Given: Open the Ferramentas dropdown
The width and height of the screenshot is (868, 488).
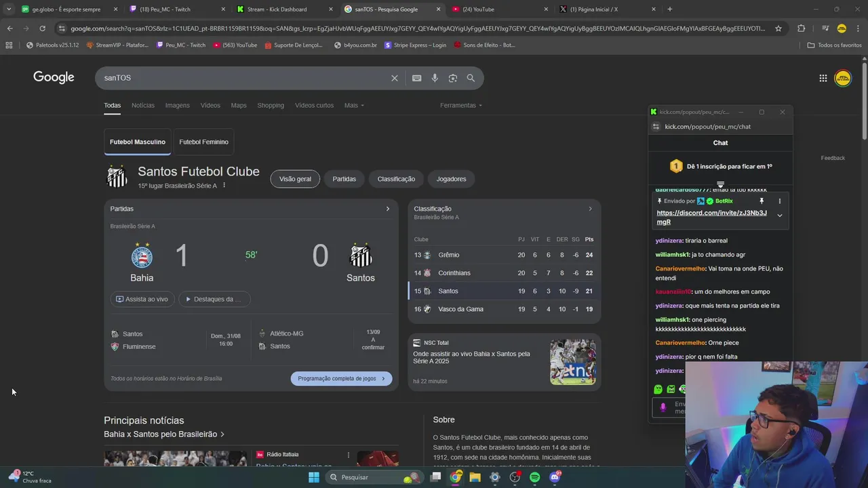Looking at the screenshot, I should tap(461, 105).
